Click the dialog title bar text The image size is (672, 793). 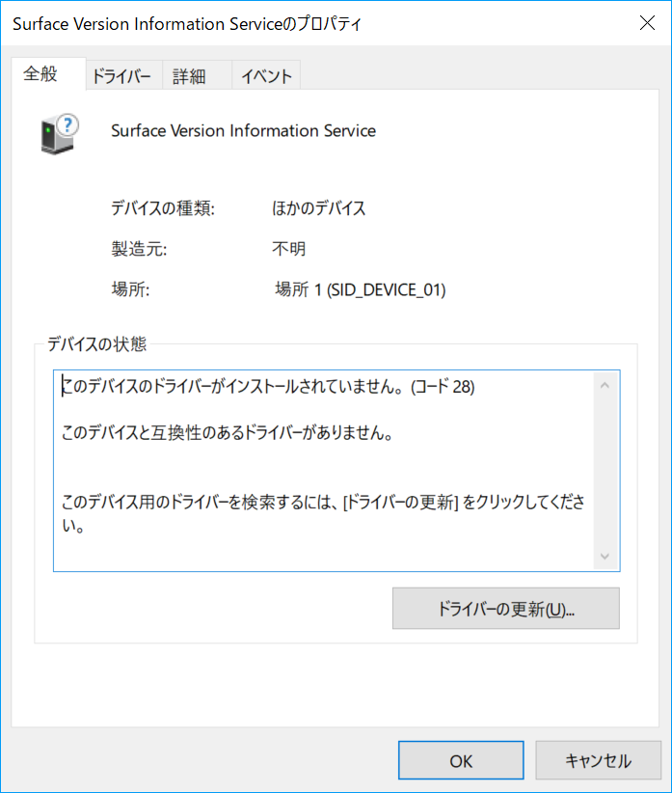click(x=187, y=24)
